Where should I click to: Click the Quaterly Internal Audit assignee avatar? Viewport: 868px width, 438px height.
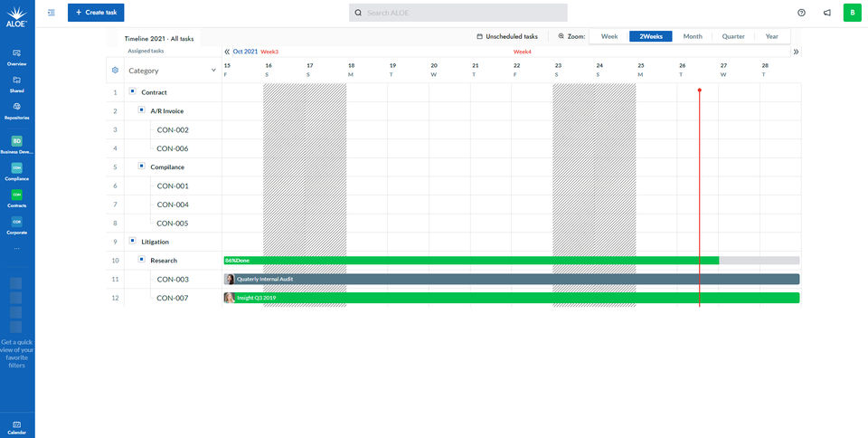(229, 279)
